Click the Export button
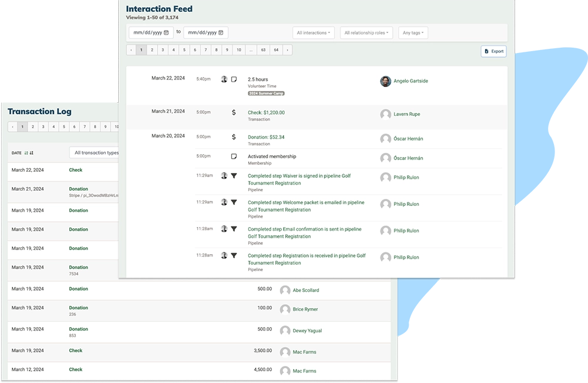 coord(493,51)
